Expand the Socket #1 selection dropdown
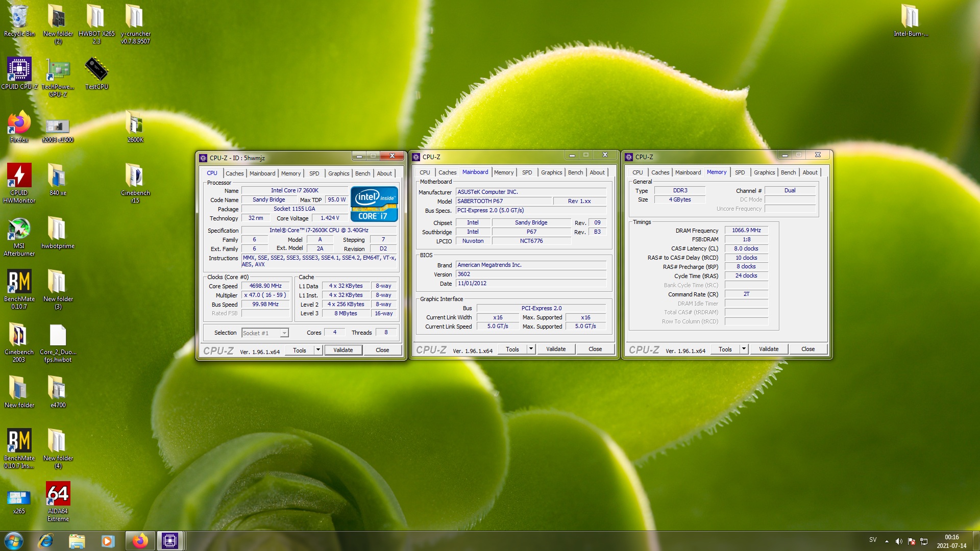This screenshot has height=551, width=980. pos(284,333)
